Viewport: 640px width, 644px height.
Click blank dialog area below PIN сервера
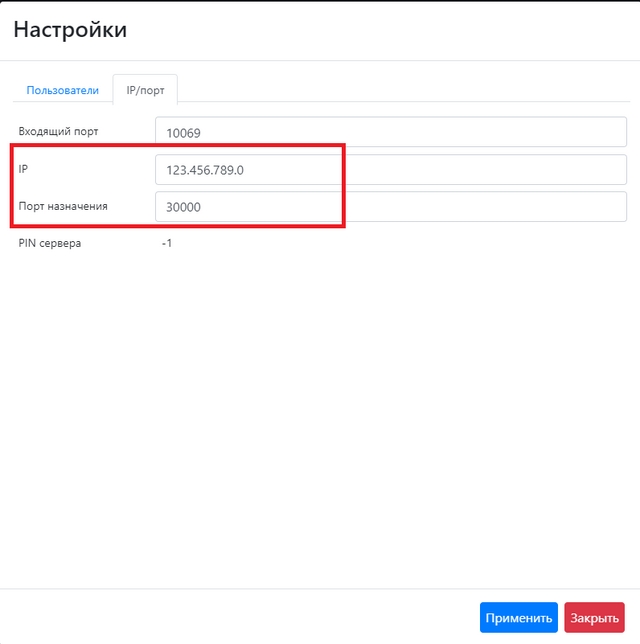[320, 400]
